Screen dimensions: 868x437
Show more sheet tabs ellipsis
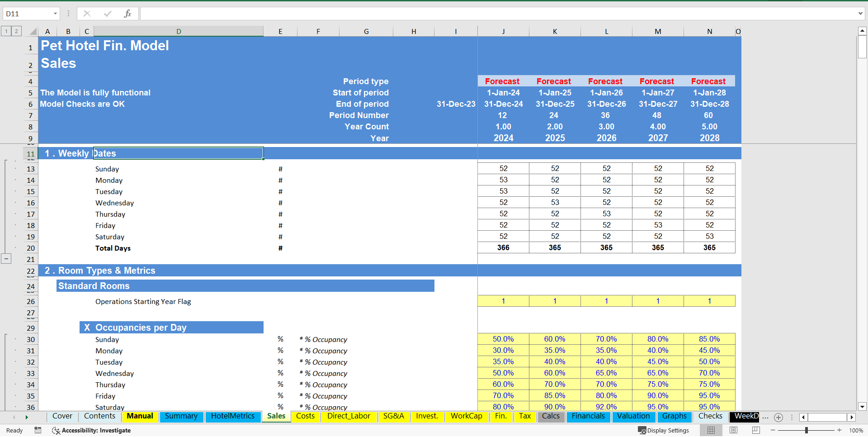[x=765, y=417]
